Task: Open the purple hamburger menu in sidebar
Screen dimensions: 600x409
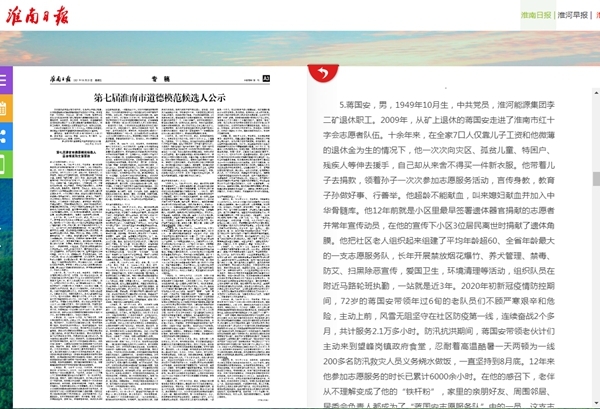Action: (5, 78)
